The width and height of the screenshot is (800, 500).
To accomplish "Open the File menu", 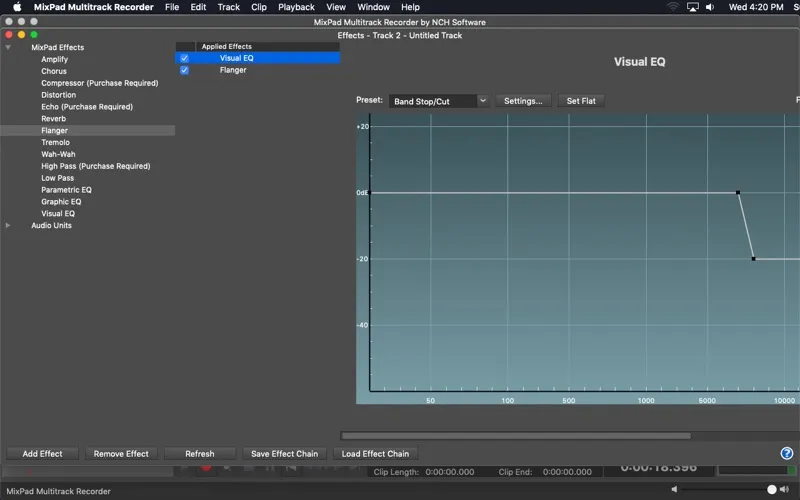I will coord(172,7).
